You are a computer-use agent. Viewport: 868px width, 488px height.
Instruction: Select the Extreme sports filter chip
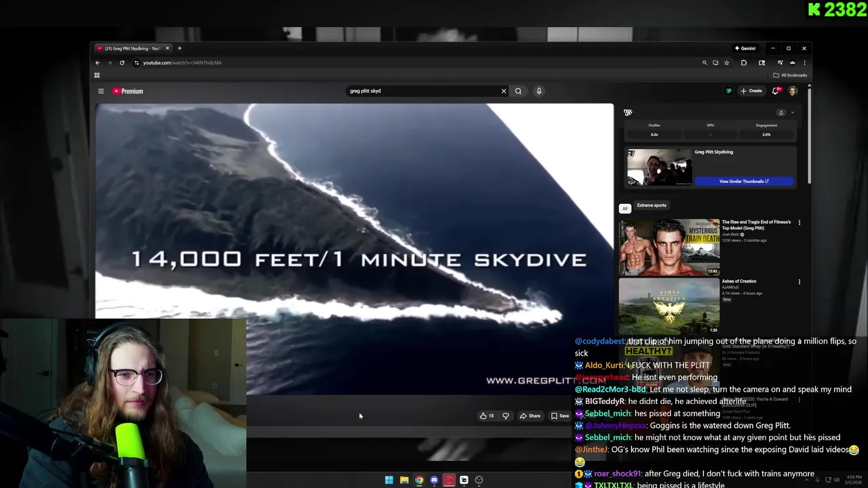[652, 205]
